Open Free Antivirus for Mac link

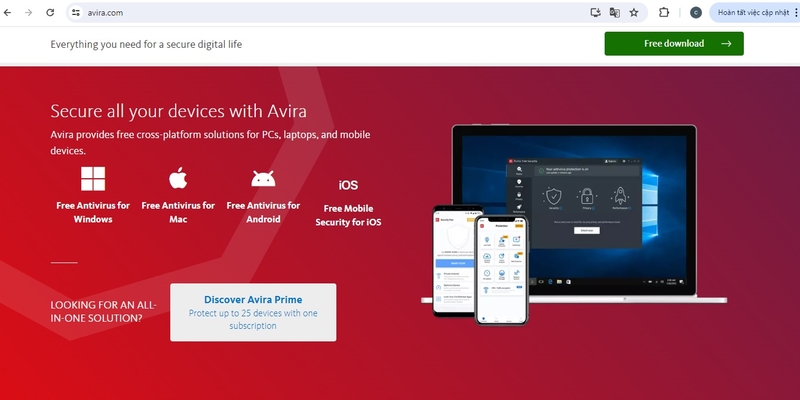tap(178, 212)
